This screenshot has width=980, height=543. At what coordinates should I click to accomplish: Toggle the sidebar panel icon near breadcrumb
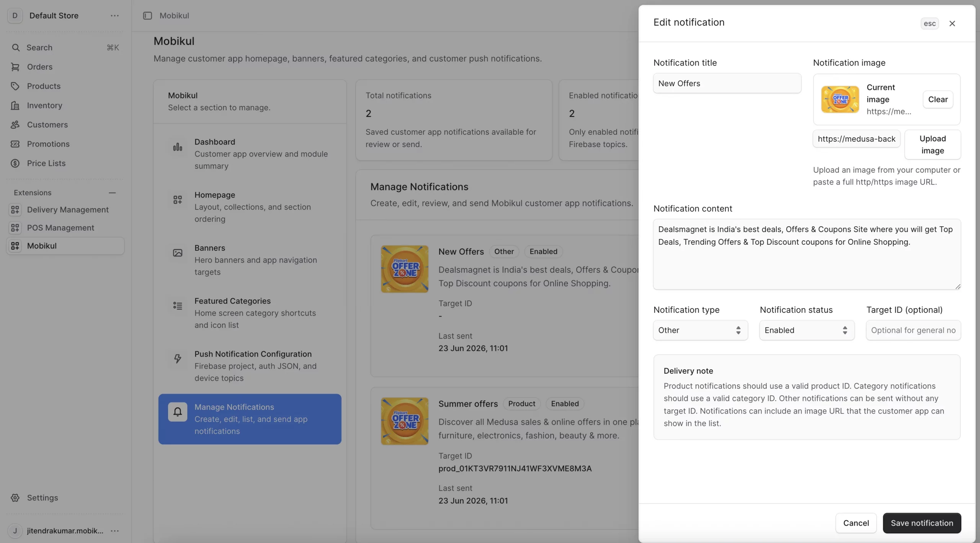(x=147, y=15)
